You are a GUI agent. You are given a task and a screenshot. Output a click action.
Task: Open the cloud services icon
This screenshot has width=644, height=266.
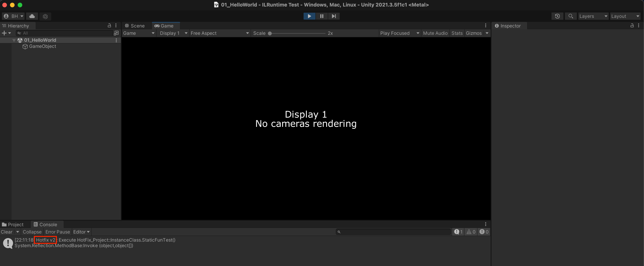[x=32, y=16]
